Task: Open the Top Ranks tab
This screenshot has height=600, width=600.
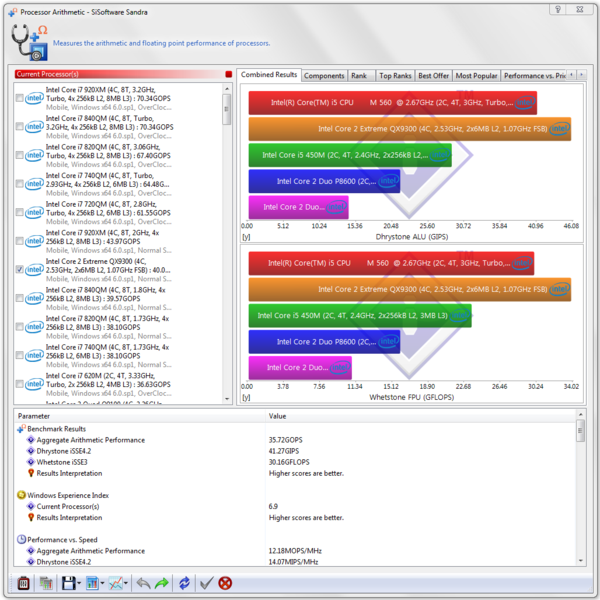Action: pos(395,76)
